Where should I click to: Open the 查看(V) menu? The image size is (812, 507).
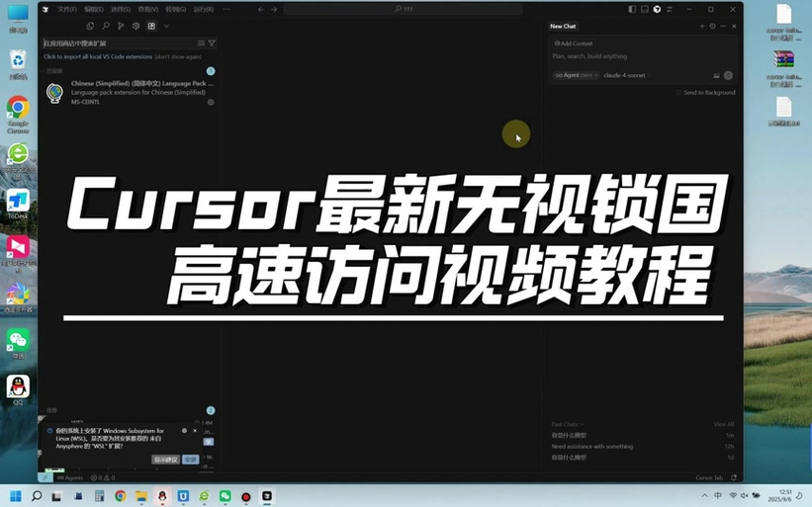click(x=148, y=9)
